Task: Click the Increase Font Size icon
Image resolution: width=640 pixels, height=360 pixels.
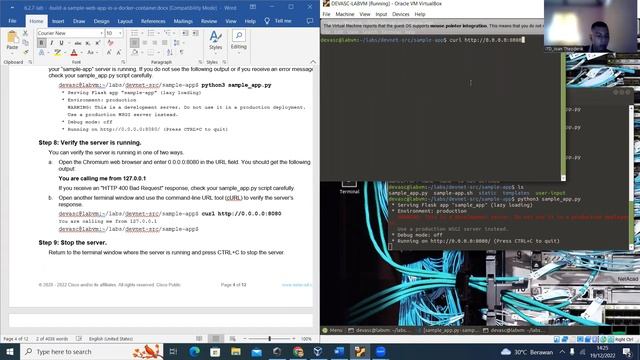Action: click(x=109, y=52)
